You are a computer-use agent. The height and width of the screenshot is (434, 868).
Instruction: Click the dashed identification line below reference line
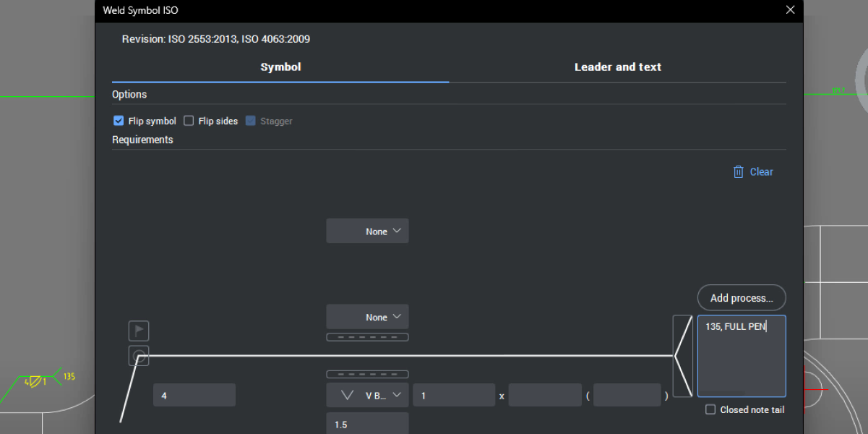click(x=367, y=374)
